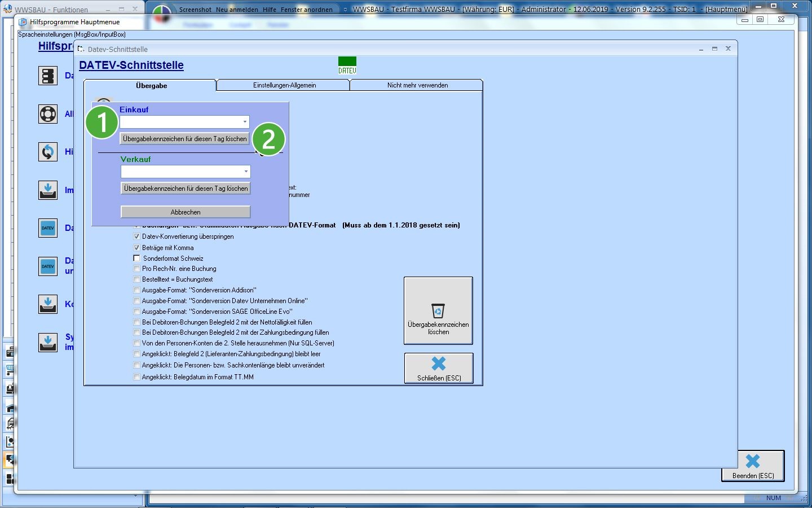Minimize the Datev-Schnittstelle window

pyautogui.click(x=701, y=49)
